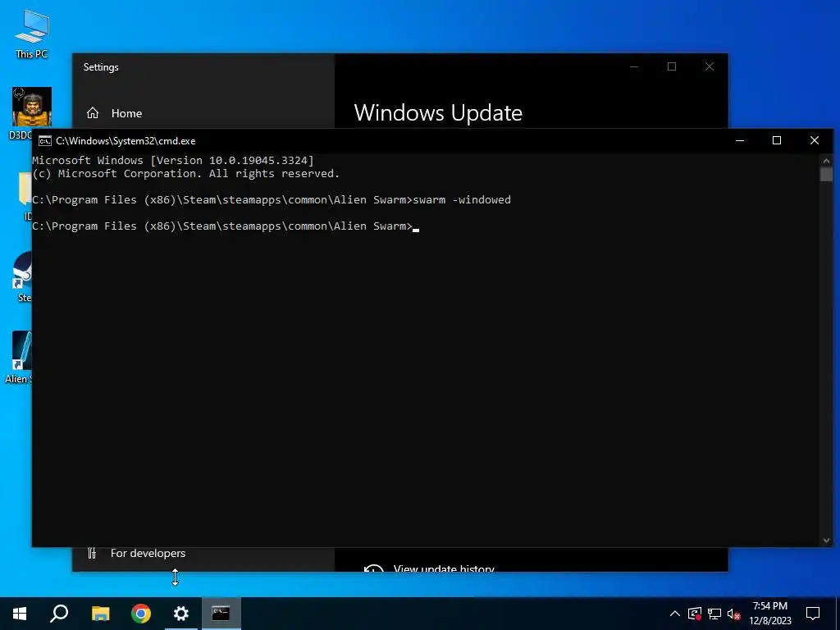Click the cmd vertical scrollbar thumb
The image size is (840, 630).
click(826, 174)
